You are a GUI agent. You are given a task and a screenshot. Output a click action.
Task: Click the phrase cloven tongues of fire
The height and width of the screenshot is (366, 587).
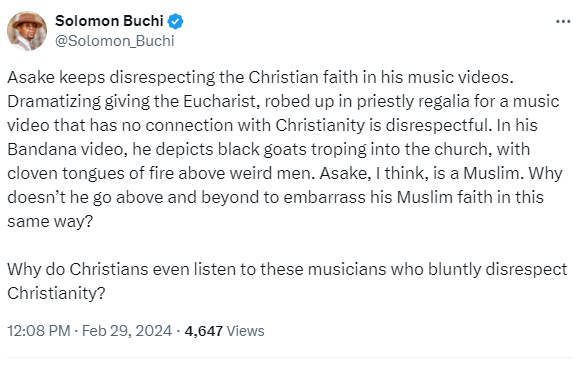90,174
